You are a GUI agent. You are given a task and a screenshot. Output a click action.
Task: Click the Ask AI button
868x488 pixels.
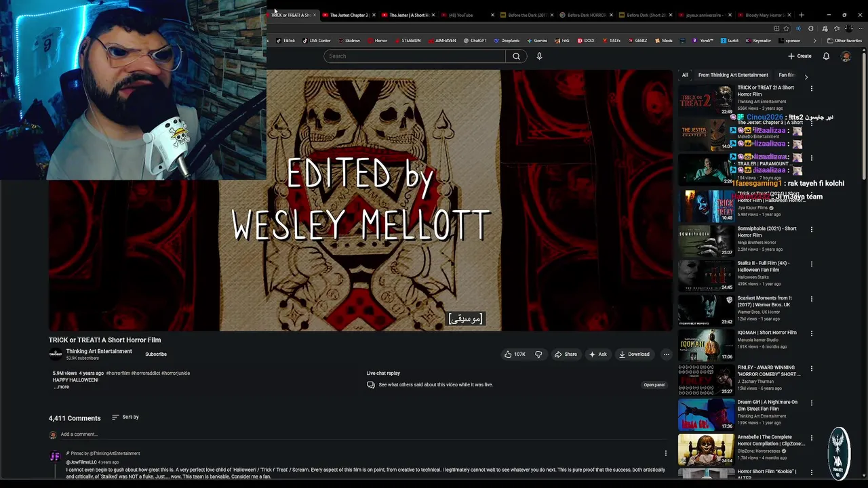coord(597,354)
